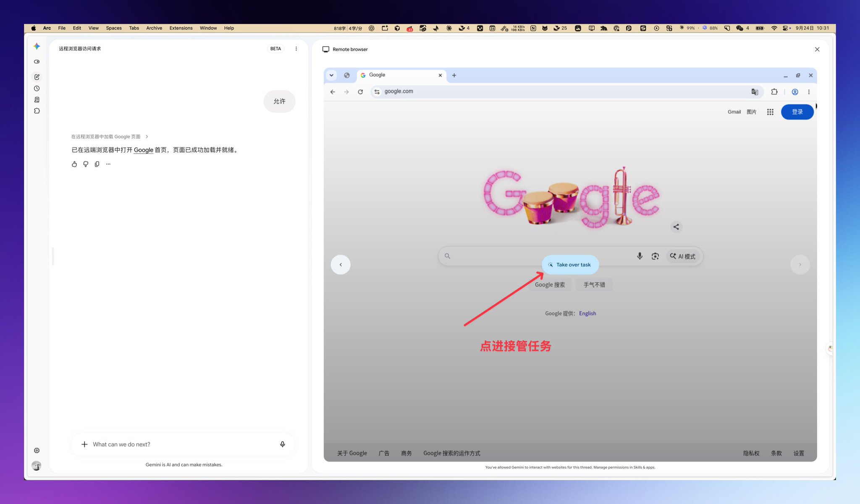Open the three-dot menu next to BETA

pos(296,49)
